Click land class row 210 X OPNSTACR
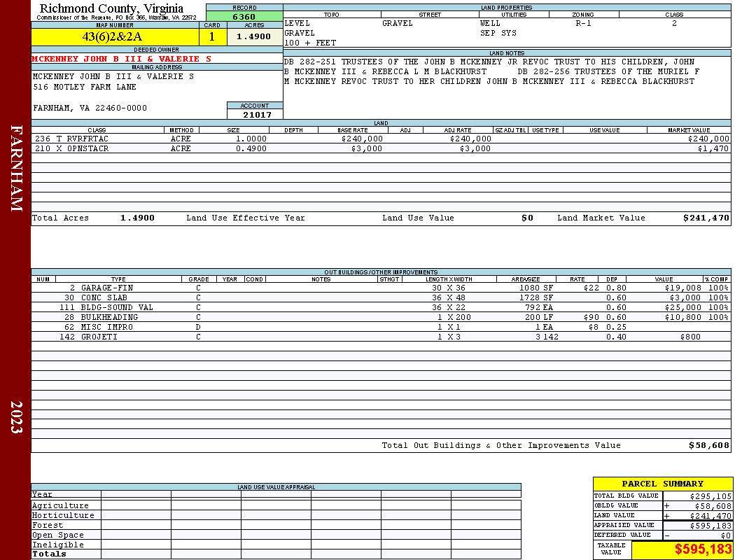The width and height of the screenshot is (735, 560). (381, 148)
